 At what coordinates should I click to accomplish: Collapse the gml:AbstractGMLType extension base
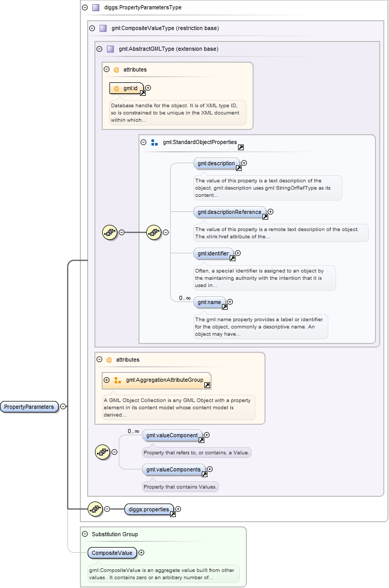tap(99, 49)
